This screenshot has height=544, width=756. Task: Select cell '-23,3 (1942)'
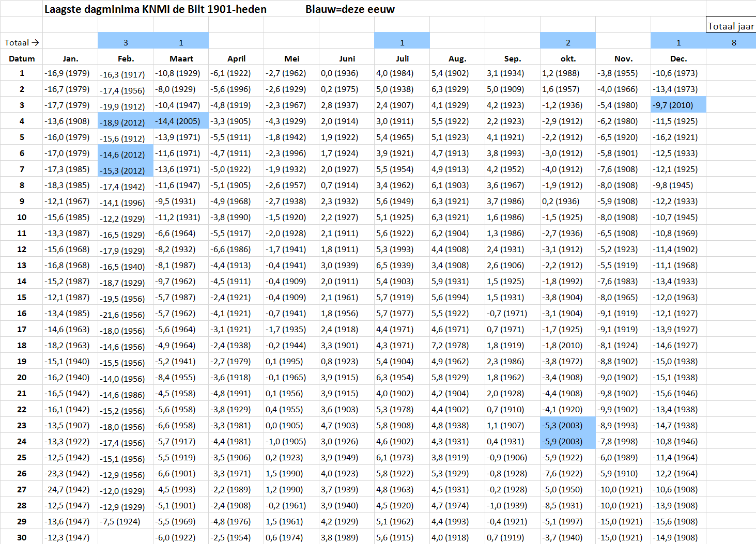coord(70,473)
